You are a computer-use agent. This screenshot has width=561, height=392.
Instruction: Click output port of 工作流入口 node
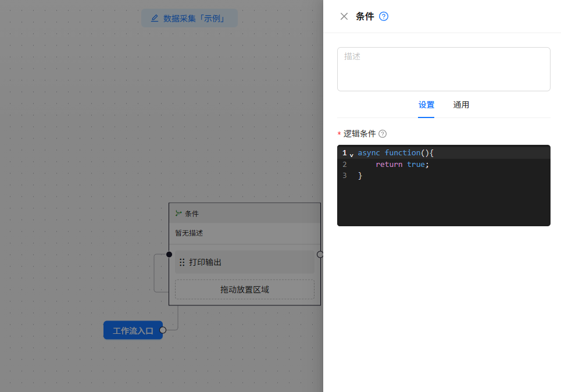pos(163,330)
